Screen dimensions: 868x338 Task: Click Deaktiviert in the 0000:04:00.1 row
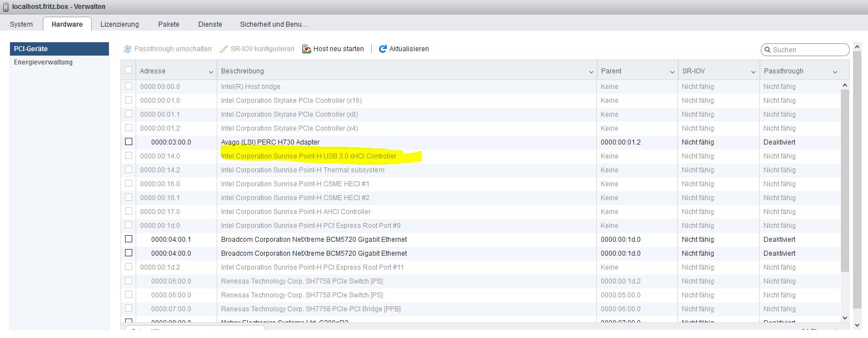point(779,240)
